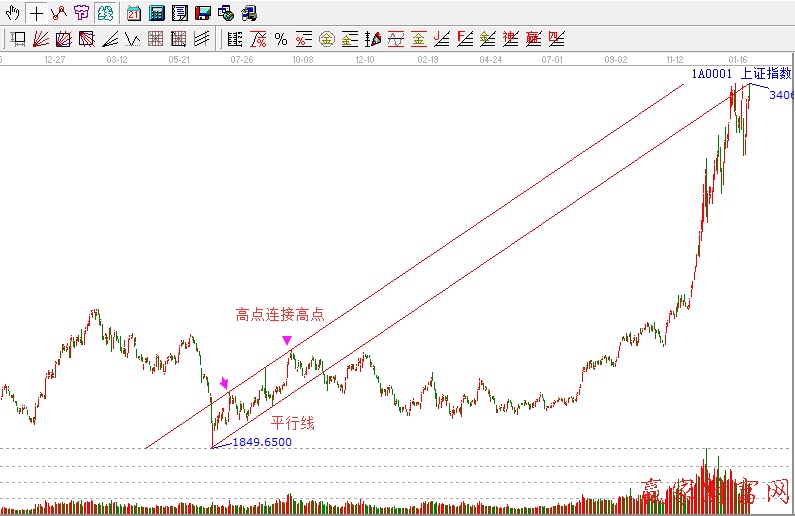795x516 pixels.
Task: Select the three parallel lines tool
Action: click(201, 39)
